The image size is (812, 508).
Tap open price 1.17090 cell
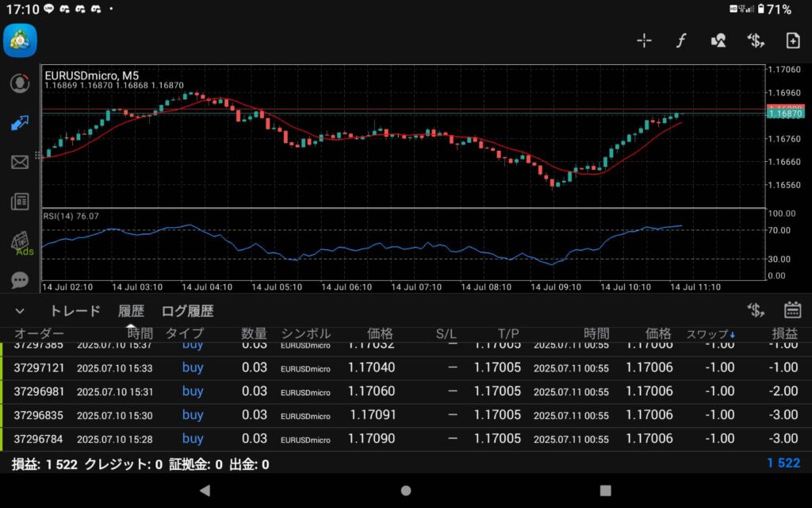pyautogui.click(x=371, y=439)
